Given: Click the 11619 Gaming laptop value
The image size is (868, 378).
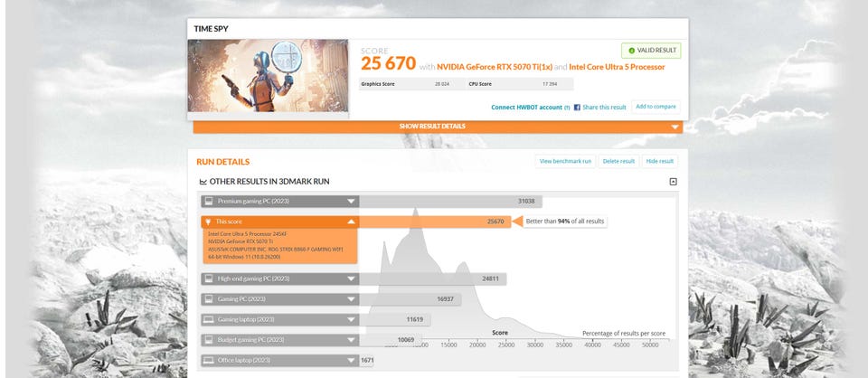Looking at the screenshot, I should click(415, 319).
